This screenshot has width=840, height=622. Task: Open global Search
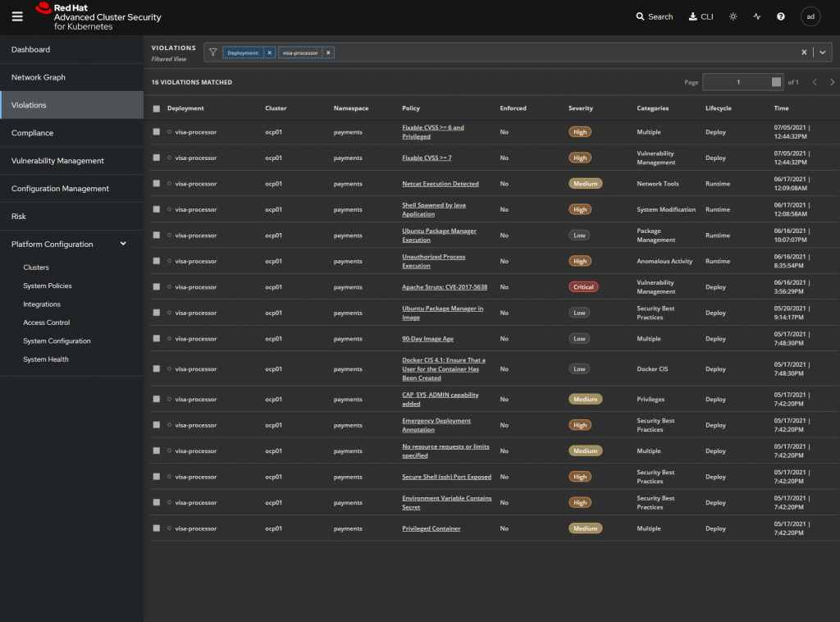(654, 16)
